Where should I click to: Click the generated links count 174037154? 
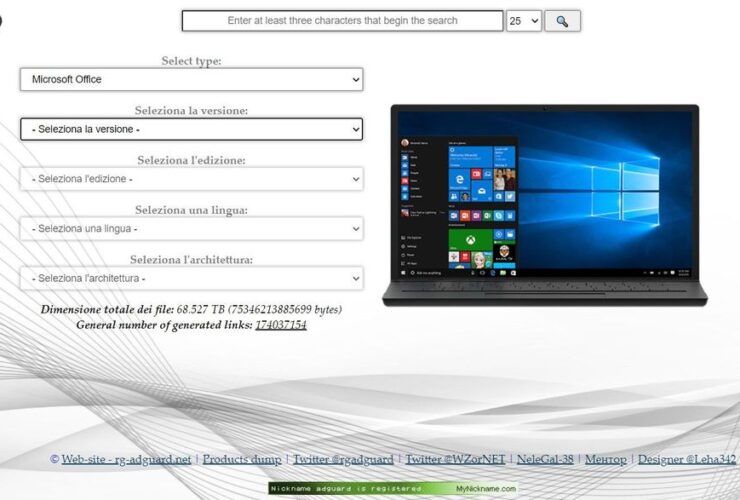[280, 325]
